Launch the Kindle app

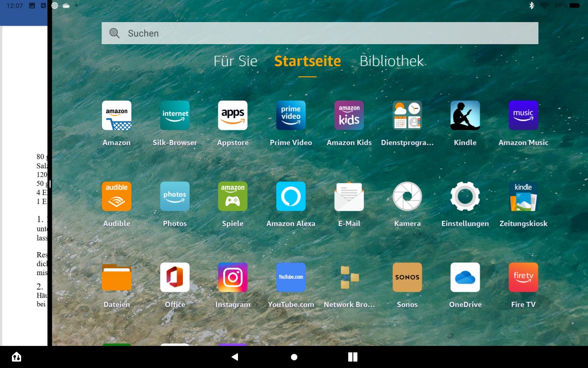pyautogui.click(x=465, y=115)
